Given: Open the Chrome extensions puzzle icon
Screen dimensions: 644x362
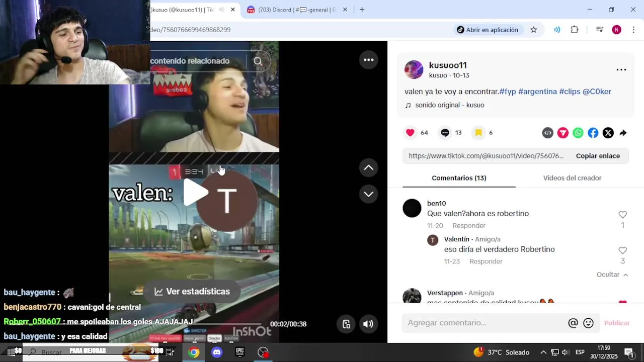Looking at the screenshot, I should point(575,30).
